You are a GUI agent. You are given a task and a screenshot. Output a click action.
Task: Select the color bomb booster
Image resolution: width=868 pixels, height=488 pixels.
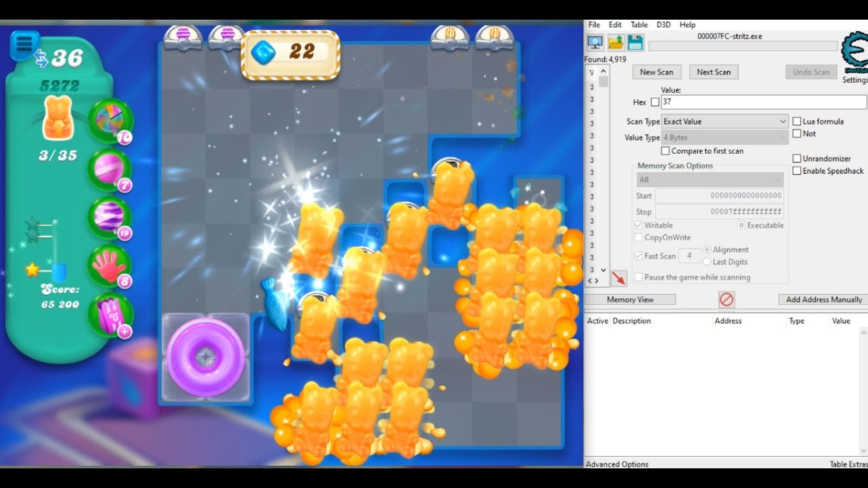click(x=109, y=120)
